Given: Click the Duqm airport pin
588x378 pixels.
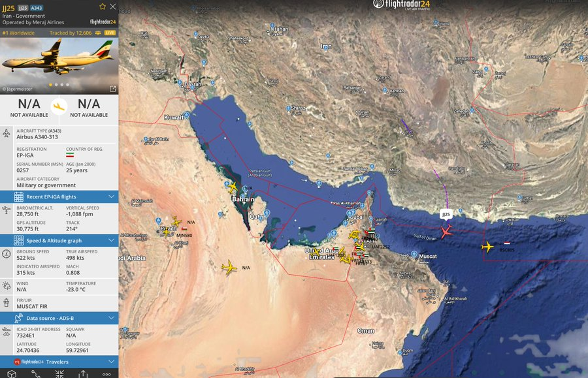Looking at the screenshot, I should click(400, 353).
